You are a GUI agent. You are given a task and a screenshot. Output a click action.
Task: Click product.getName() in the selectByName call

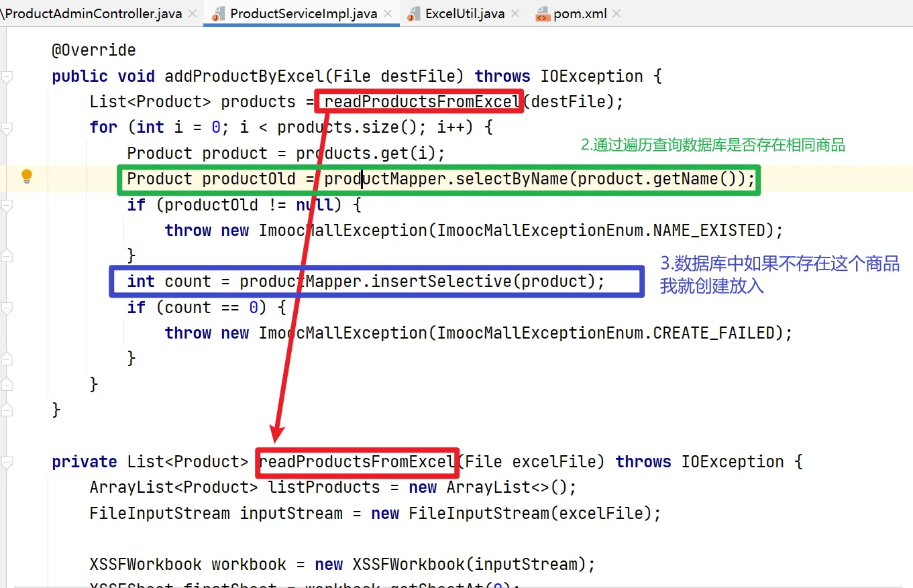tap(658, 179)
